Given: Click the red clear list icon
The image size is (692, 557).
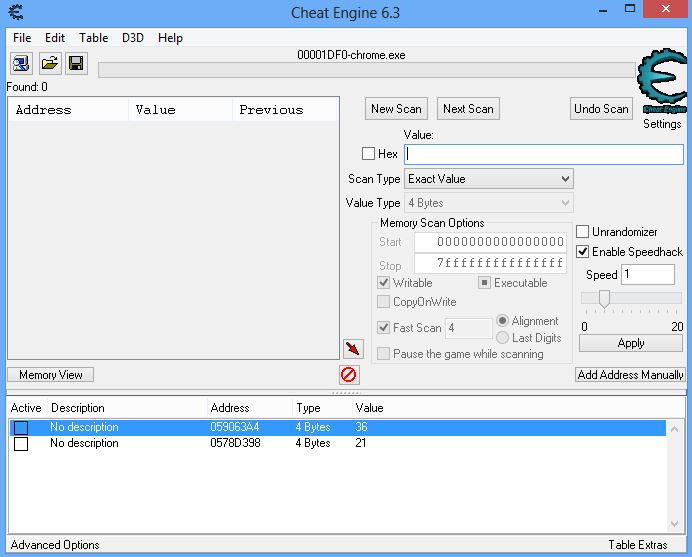Looking at the screenshot, I should (x=349, y=375).
